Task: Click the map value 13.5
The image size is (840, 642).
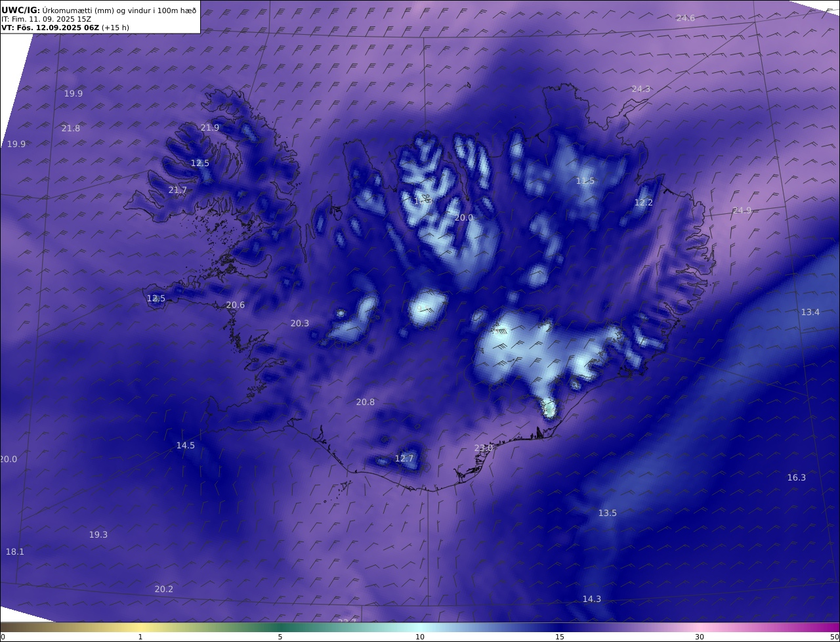Action: 608,513
